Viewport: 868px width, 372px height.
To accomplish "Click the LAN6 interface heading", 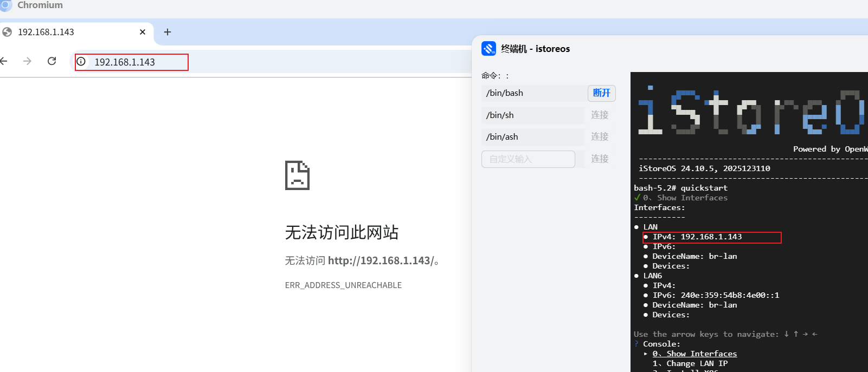I will click(x=653, y=276).
